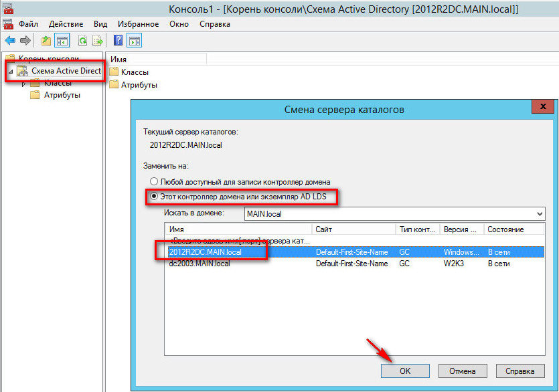Image resolution: width=559 pixels, height=392 pixels.
Task: Expand the Классы tree node
Action: click(x=23, y=84)
